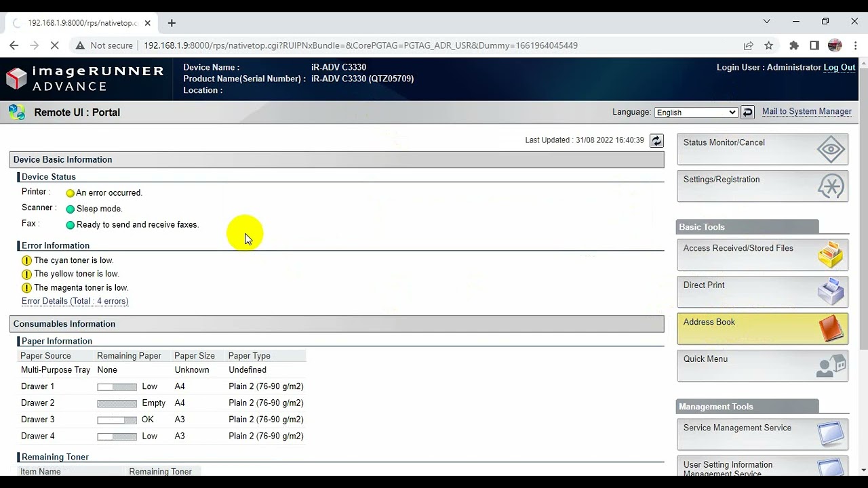This screenshot has width=868, height=488.
Task: Click the Management Tools section label
Action: [x=716, y=407]
